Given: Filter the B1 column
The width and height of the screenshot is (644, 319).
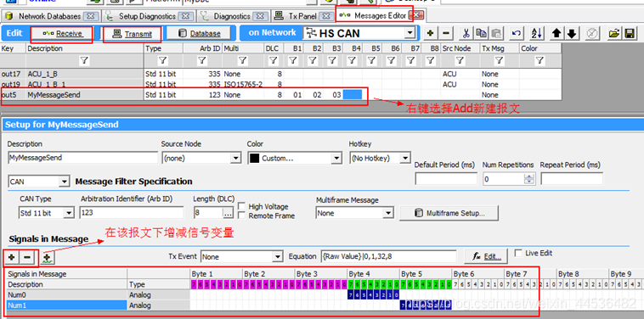Looking at the screenshot, I should (293, 61).
